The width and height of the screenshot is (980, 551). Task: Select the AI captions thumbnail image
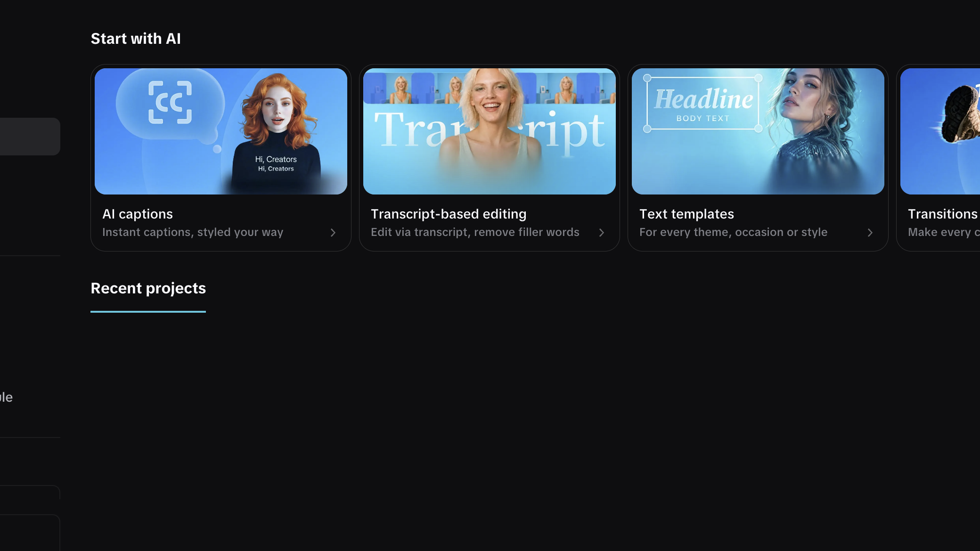click(221, 131)
